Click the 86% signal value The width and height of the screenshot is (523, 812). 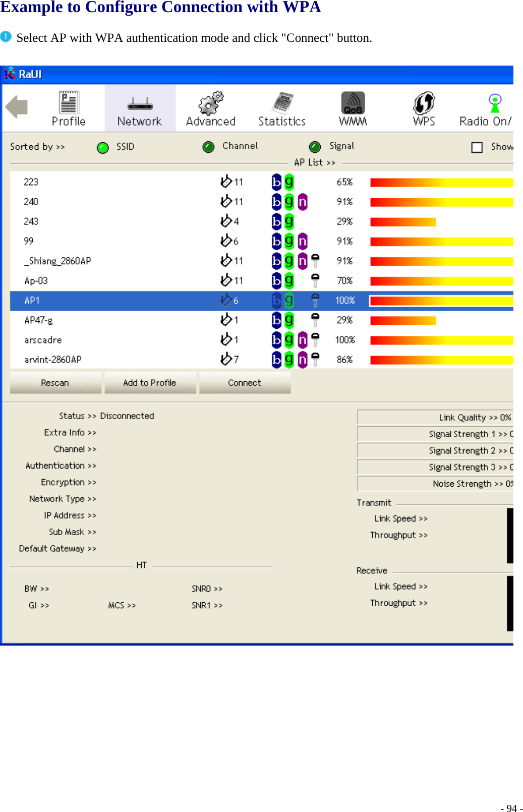tap(345, 360)
